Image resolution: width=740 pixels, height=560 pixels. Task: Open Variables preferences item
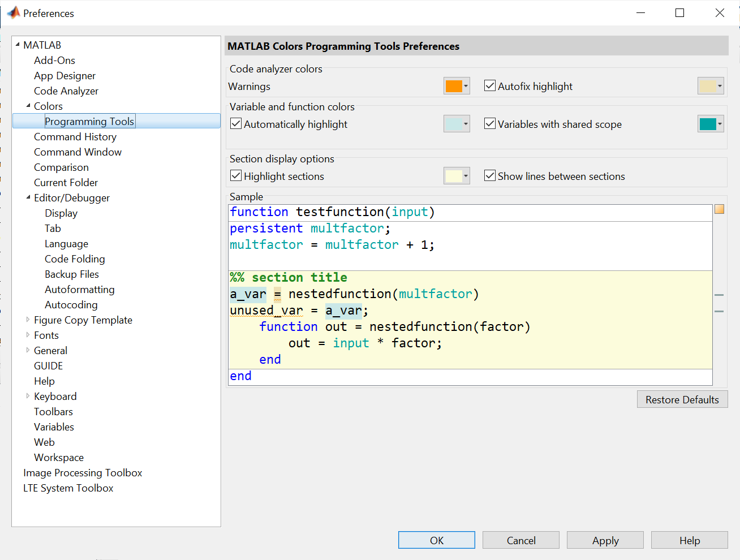click(x=54, y=427)
